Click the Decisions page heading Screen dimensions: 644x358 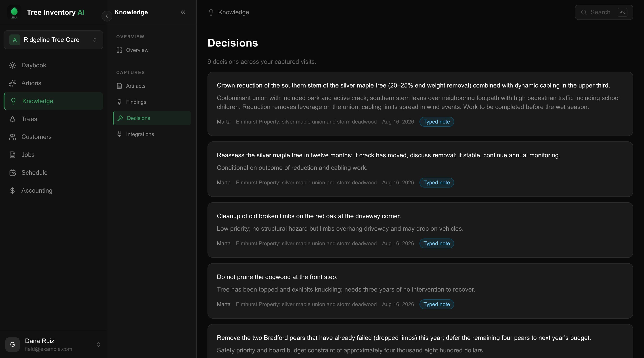tap(233, 43)
